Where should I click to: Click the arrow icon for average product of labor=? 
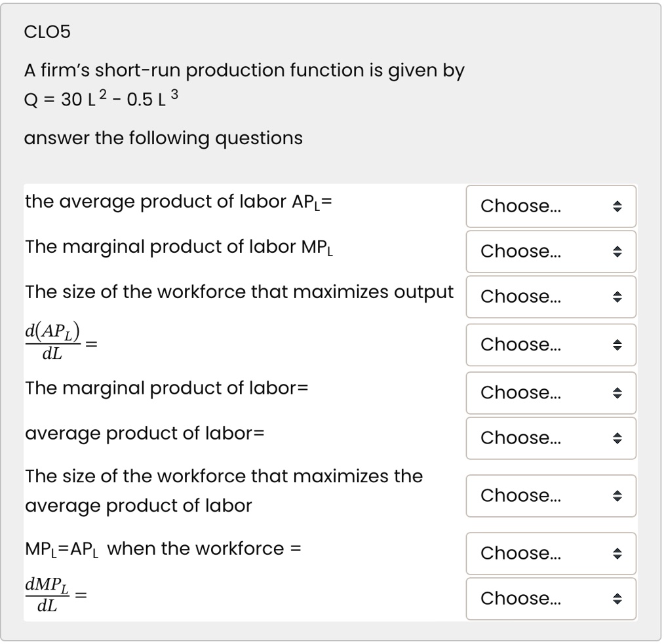617,438
